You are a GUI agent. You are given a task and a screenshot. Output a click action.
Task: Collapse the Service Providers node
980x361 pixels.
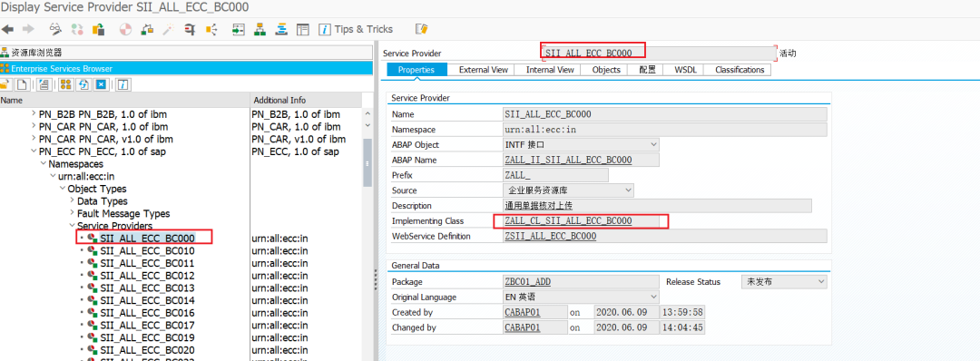[x=72, y=226]
